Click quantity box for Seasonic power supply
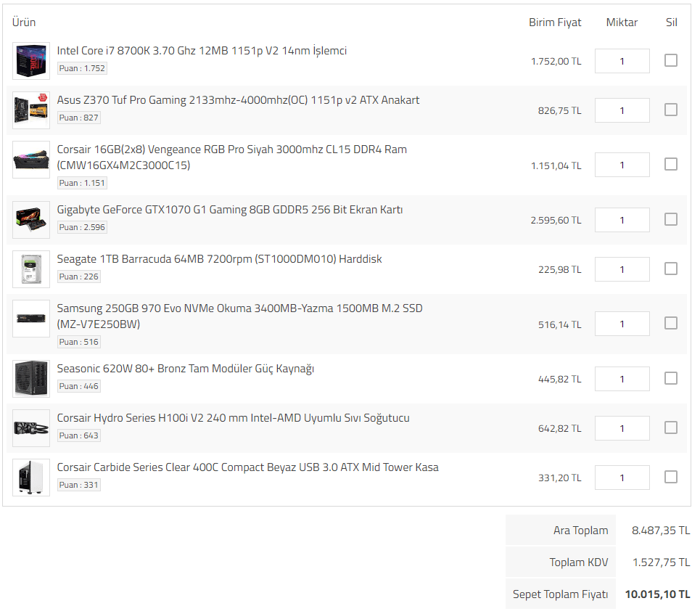 (622, 379)
